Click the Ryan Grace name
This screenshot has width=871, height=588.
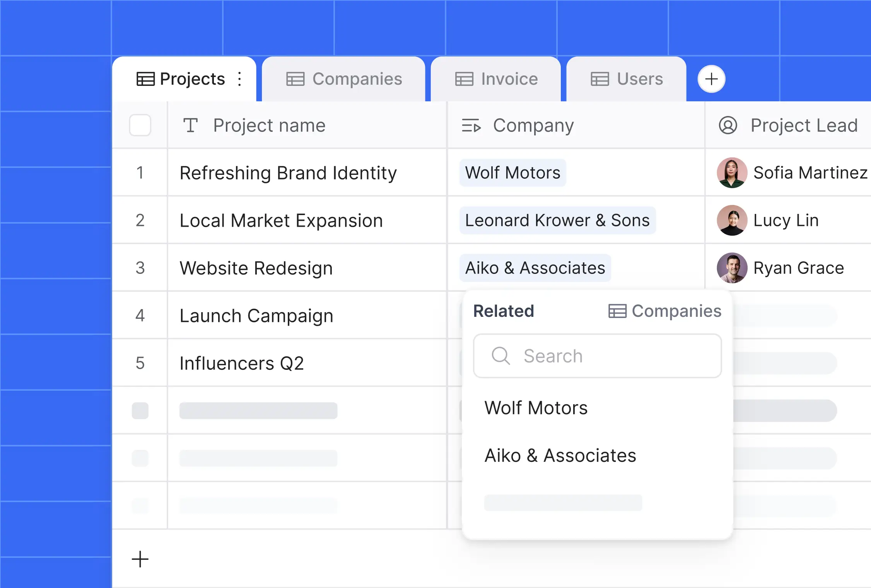point(799,268)
